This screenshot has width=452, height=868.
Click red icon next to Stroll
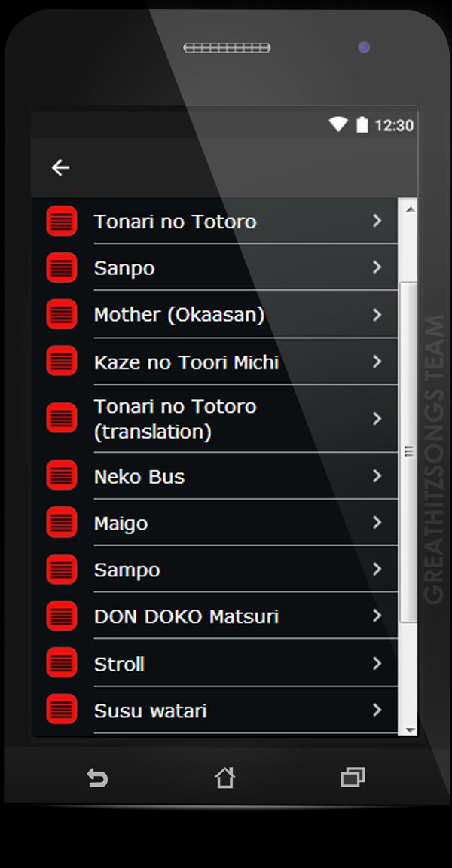(62, 662)
